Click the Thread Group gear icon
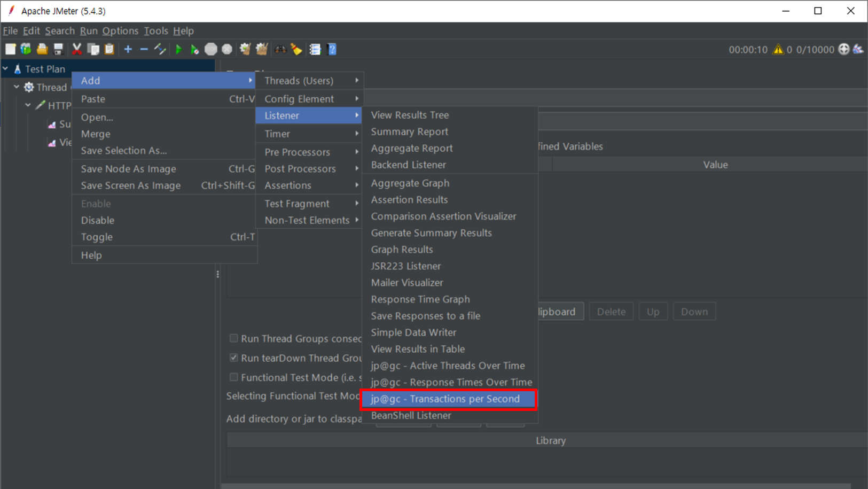 pyautogui.click(x=29, y=87)
